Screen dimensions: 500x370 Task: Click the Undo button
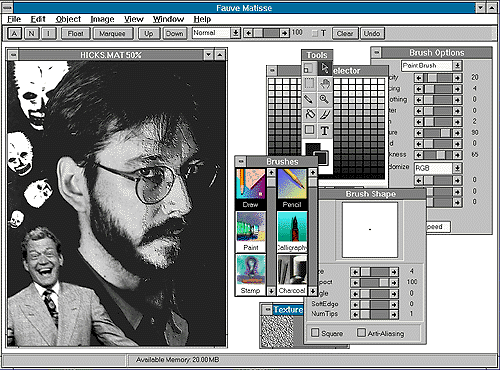(x=372, y=33)
